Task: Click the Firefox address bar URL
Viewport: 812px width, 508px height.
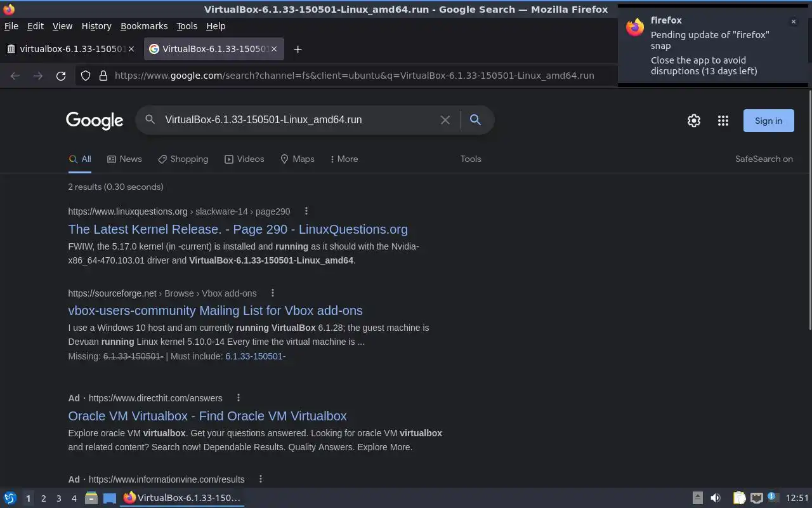Action: pos(354,76)
